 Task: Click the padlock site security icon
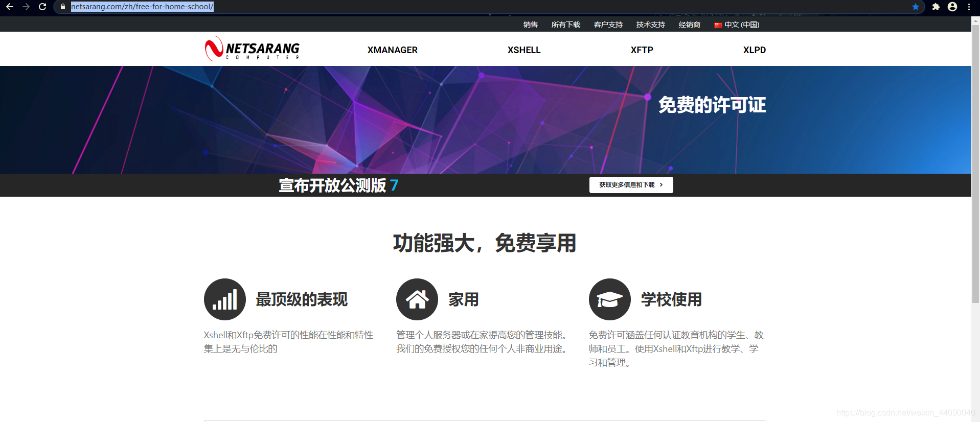click(x=63, y=7)
